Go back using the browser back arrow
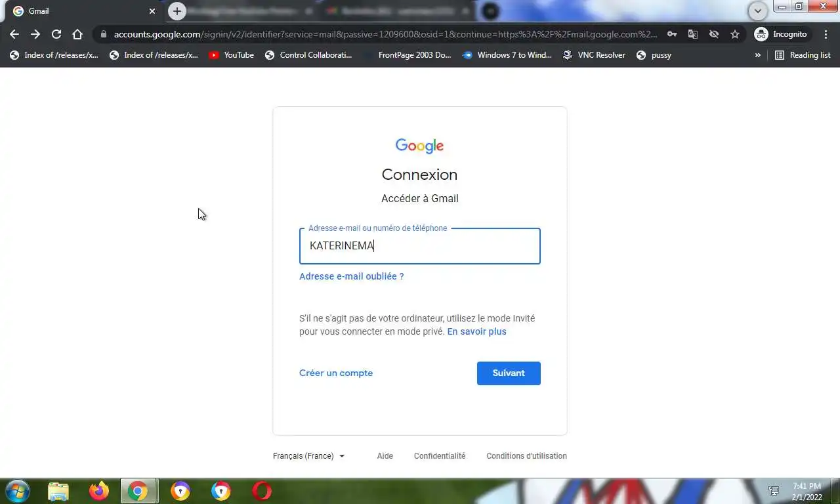Screen dimensions: 840x504 (14, 34)
